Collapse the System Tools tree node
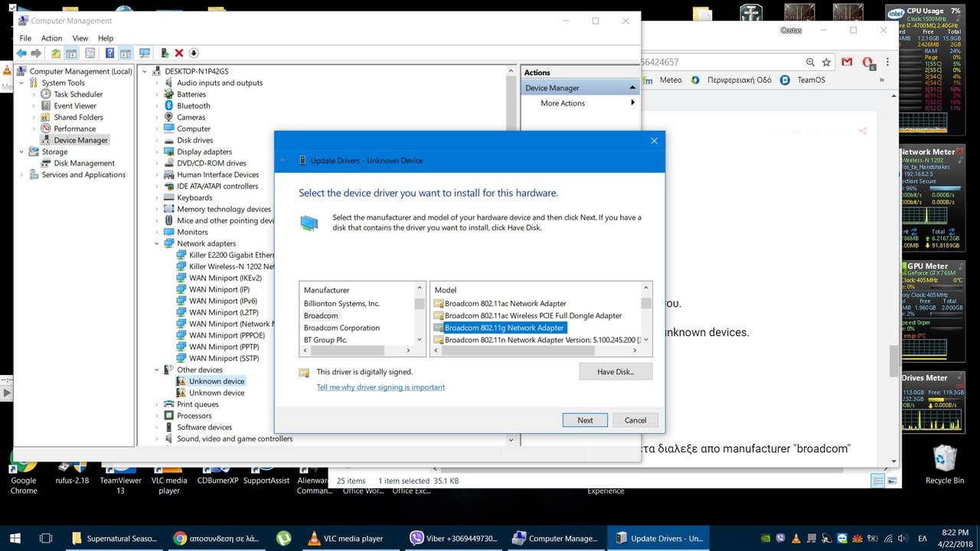The height and width of the screenshot is (551, 980). pyautogui.click(x=22, y=83)
